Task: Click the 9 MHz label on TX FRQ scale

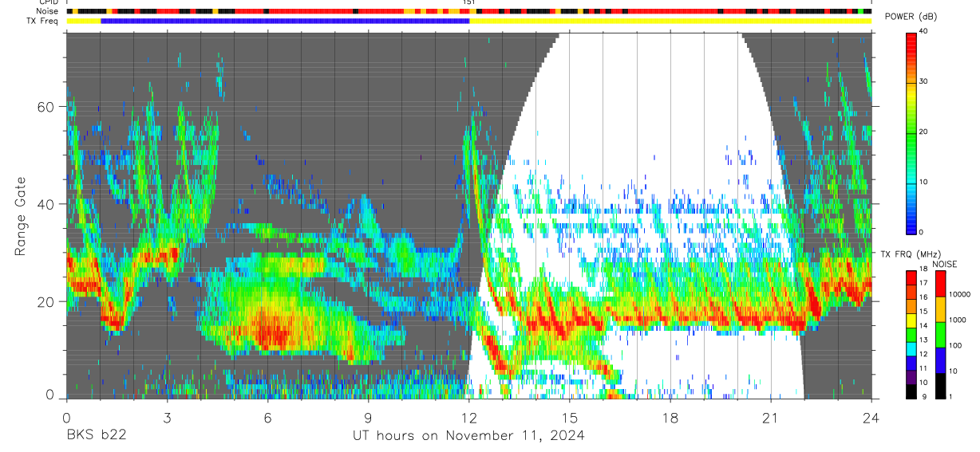Action: pyautogui.click(x=923, y=396)
